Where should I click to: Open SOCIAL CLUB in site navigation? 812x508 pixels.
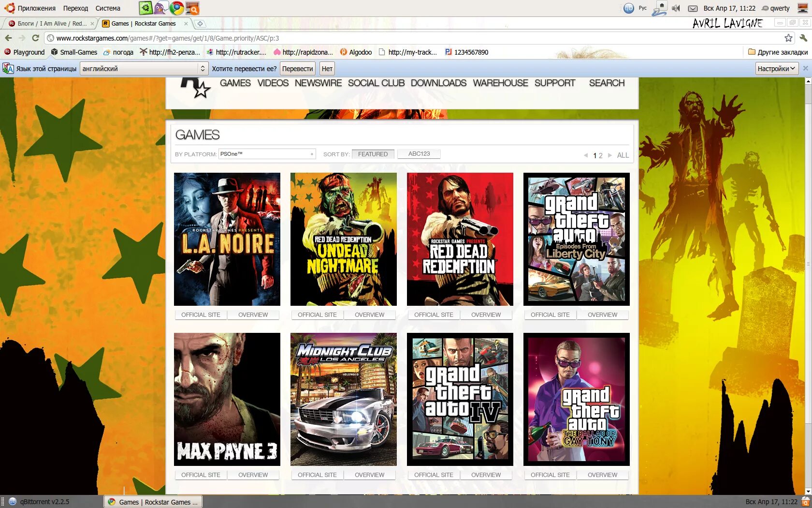(x=376, y=83)
